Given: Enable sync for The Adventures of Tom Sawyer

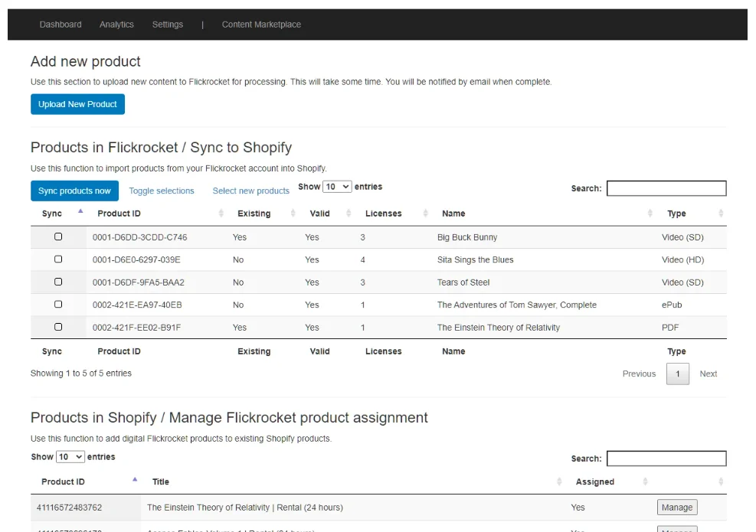Looking at the screenshot, I should click(x=58, y=304).
